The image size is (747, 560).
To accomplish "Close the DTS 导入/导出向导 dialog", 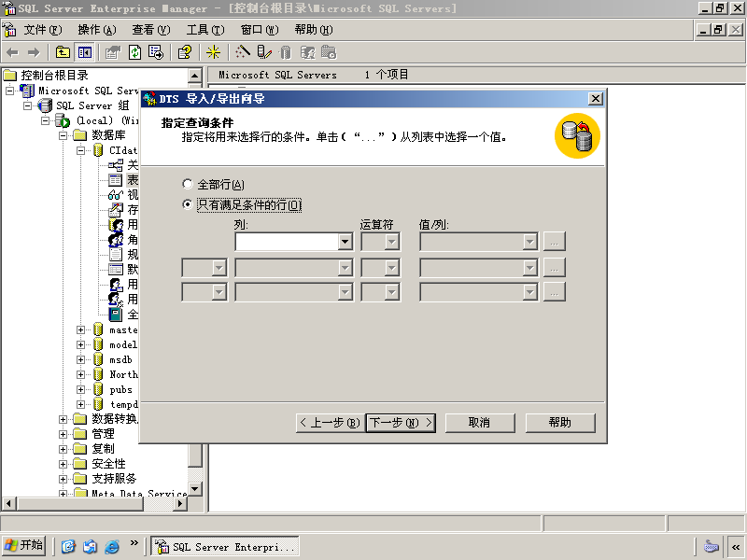I will click(595, 99).
